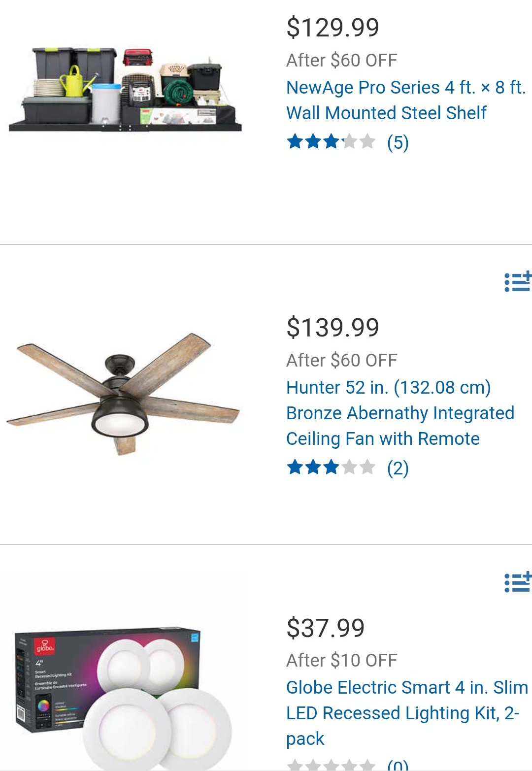View star rating for NewAge steel shelf

[x=331, y=142]
